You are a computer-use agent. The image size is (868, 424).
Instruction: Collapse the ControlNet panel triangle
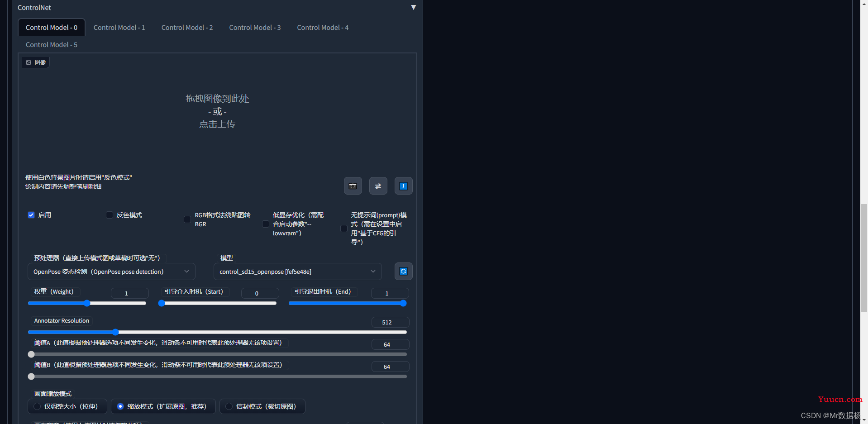[413, 7]
